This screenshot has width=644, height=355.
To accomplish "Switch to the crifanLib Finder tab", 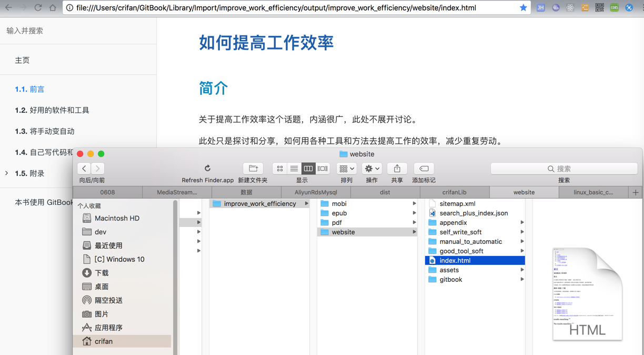I will tap(455, 192).
